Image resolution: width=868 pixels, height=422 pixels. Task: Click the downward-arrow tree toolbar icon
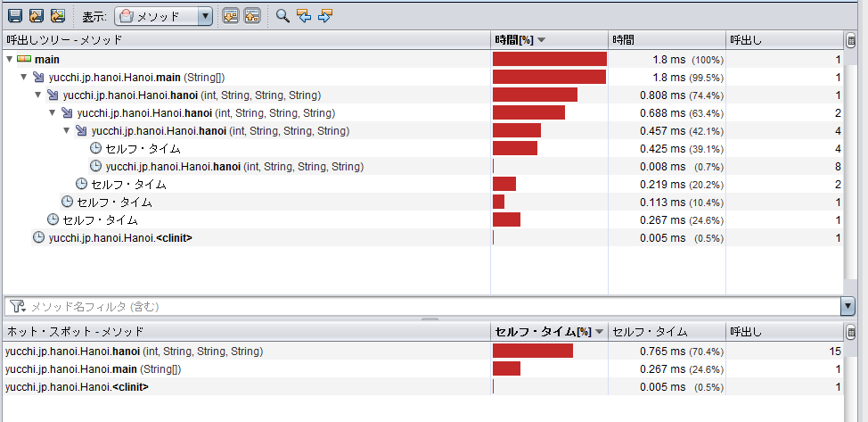pos(230,16)
